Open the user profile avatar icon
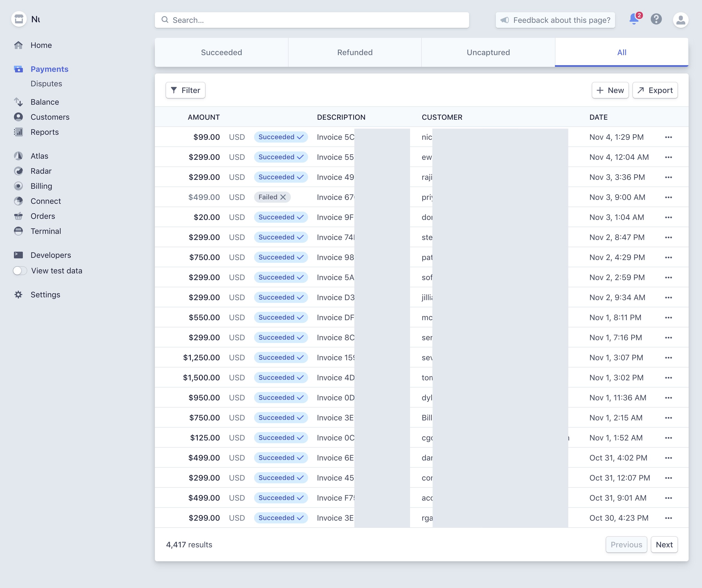 coord(680,20)
